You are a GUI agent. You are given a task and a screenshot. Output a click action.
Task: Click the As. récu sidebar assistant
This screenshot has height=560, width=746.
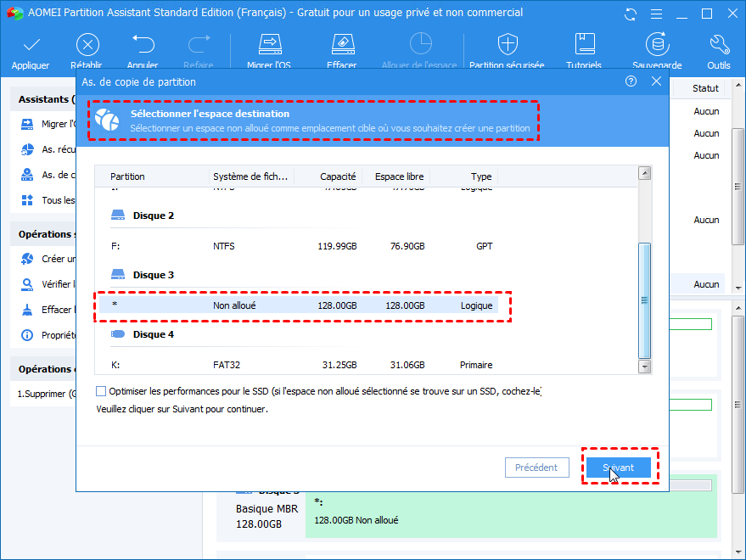click(48, 149)
